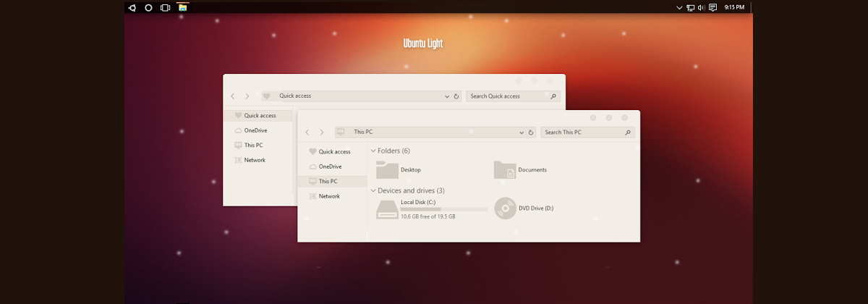868x304 pixels.
Task: Click the 10.6 GB free of 19.5 GB text
Action: click(428, 216)
